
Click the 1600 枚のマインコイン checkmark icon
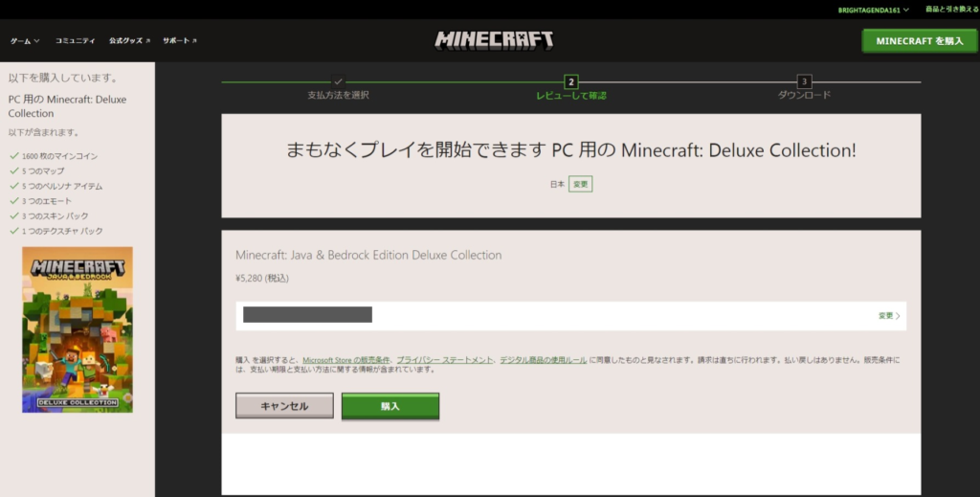click(13, 156)
